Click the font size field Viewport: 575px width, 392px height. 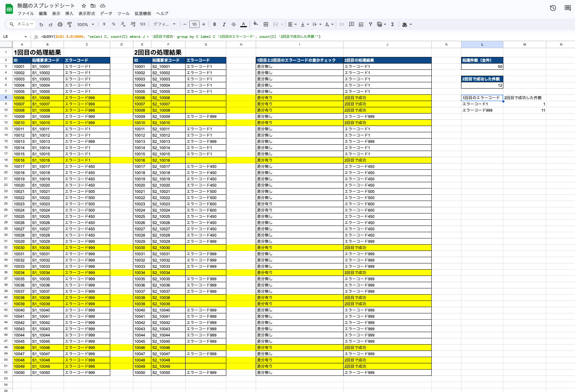point(194,24)
